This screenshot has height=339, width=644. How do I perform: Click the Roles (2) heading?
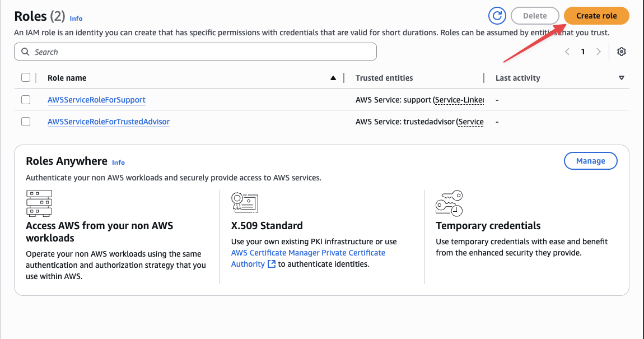[40, 16]
